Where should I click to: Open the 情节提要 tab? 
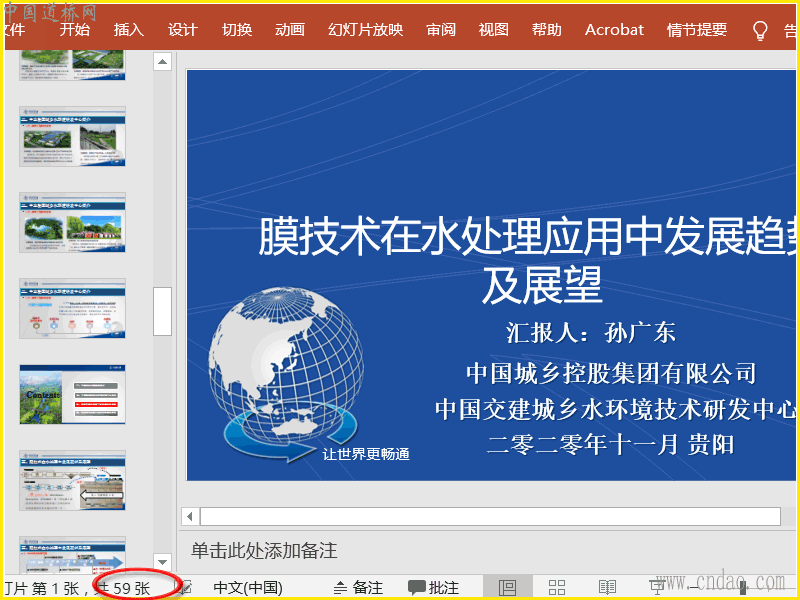(697, 30)
